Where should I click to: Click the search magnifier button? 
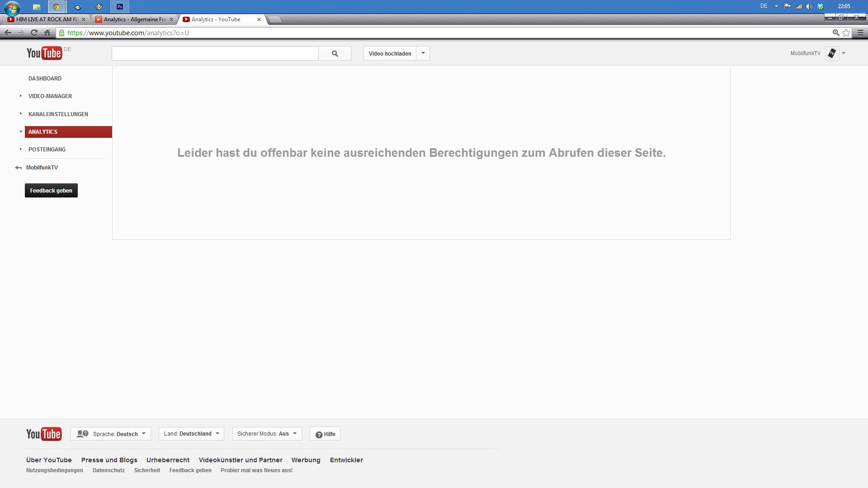coord(335,53)
